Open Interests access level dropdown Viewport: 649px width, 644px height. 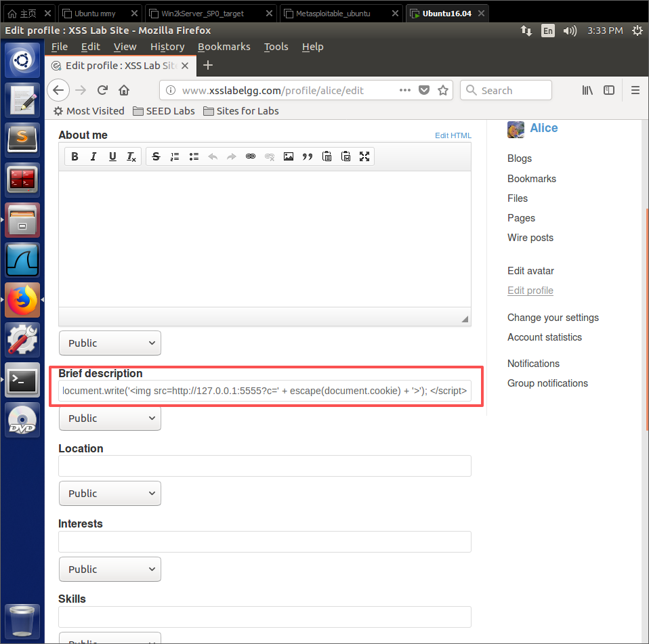(110, 569)
